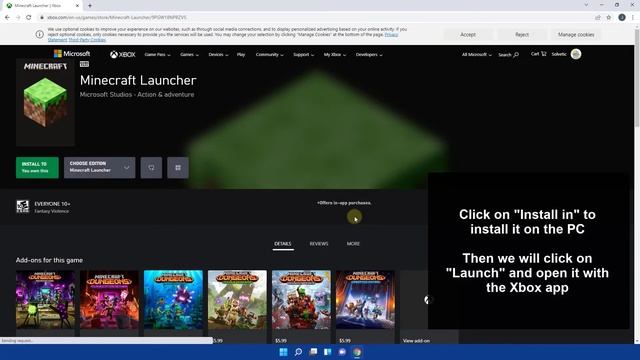Open Task View on taskbar
Screen dimensions: 640x360
pyautogui.click(x=313, y=352)
